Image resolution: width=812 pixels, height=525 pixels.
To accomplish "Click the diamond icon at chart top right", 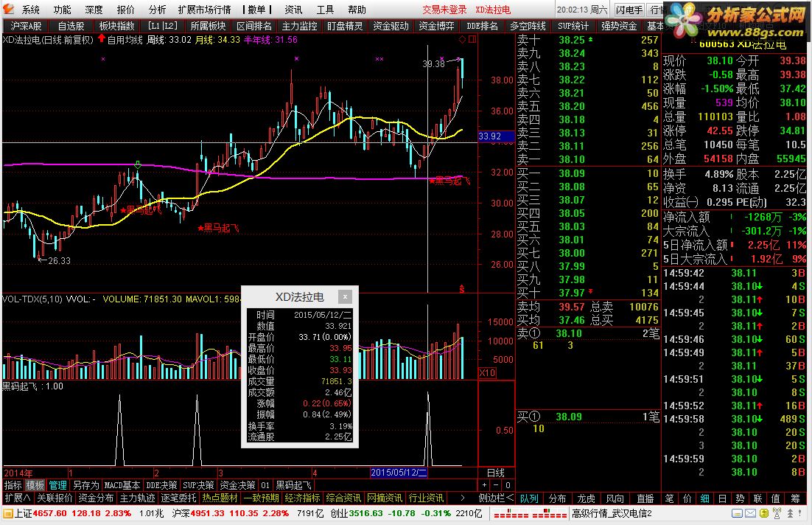I will click(462, 40).
